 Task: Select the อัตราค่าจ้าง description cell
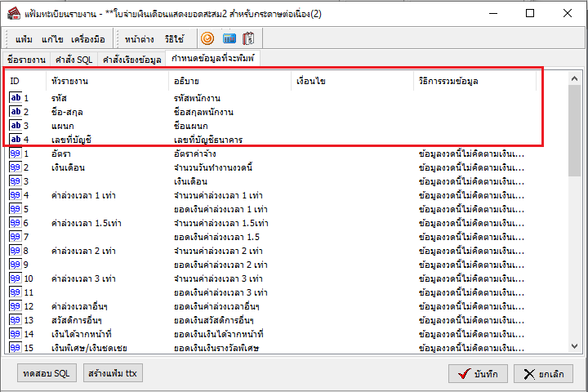194,154
